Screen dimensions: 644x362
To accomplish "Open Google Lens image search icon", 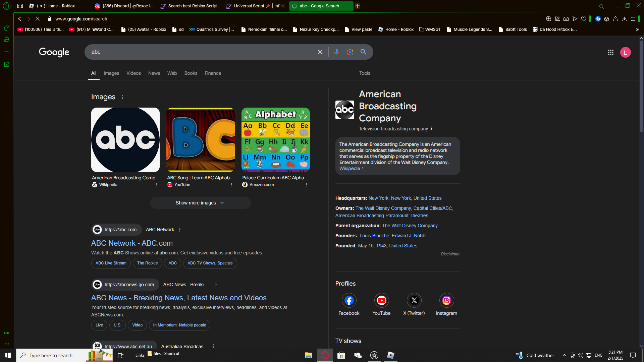I will point(350,52).
